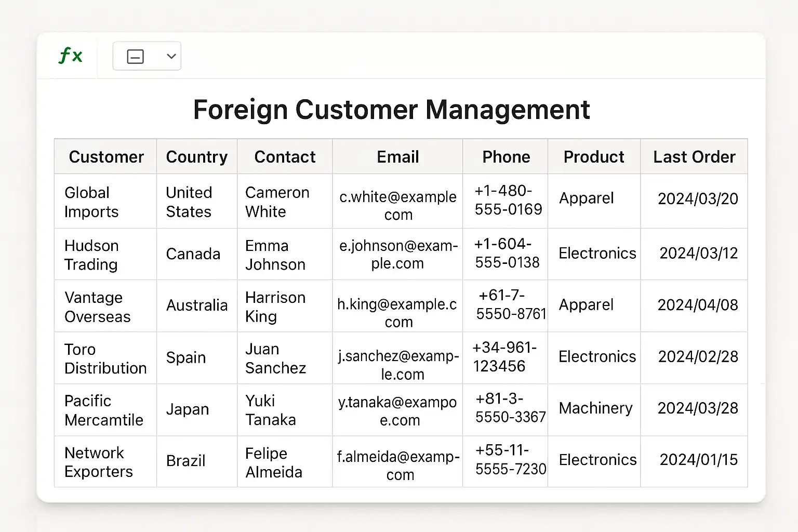
Task: Select the 2024/01/15 last order date
Action: tap(698, 460)
